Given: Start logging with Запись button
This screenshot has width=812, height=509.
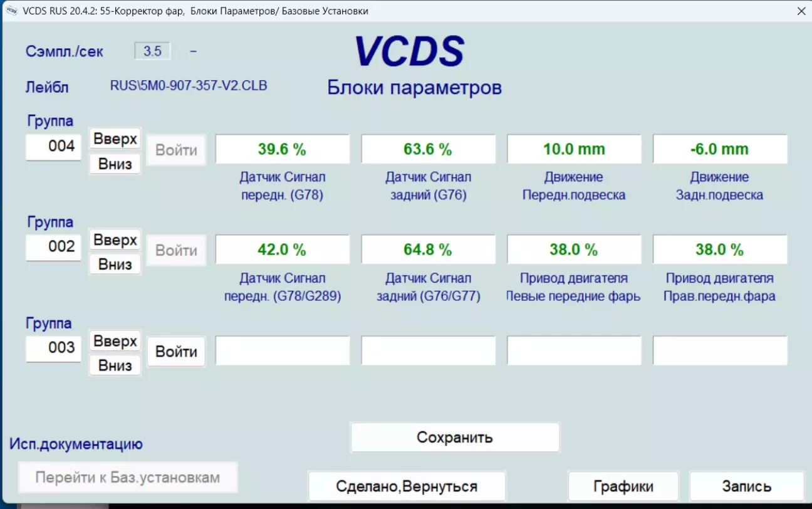Looking at the screenshot, I should (x=746, y=486).
